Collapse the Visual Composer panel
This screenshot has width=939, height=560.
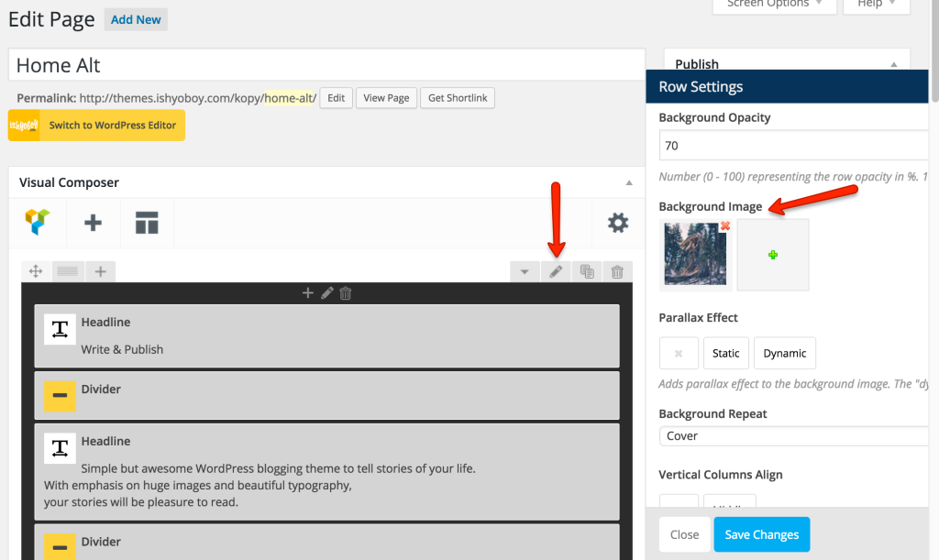629,183
